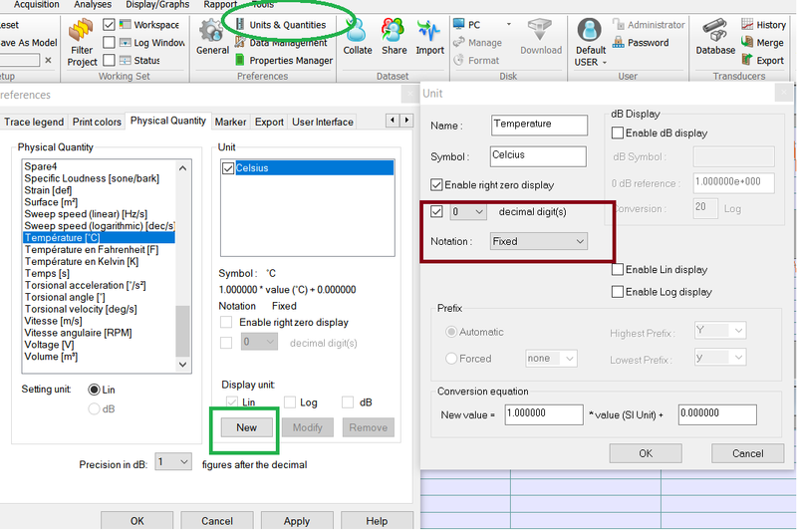Toggle the Workspace checkbox

pyautogui.click(x=109, y=24)
